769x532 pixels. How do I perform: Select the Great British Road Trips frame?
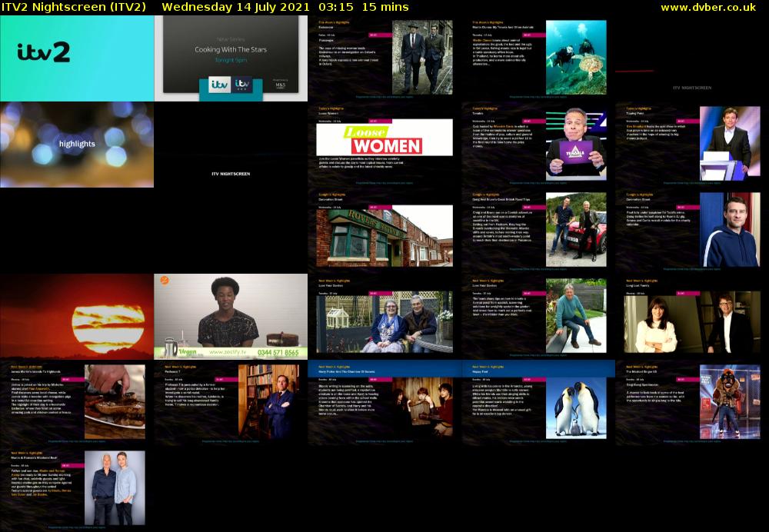click(x=538, y=231)
